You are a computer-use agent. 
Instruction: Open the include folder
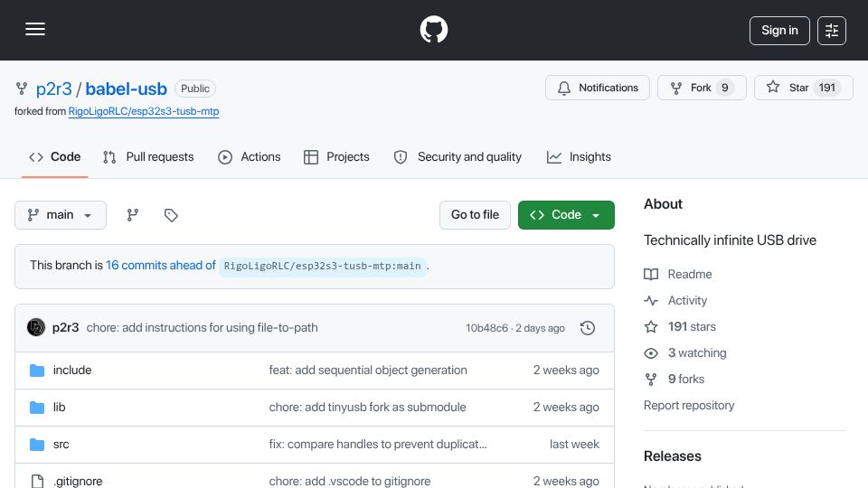(72, 371)
